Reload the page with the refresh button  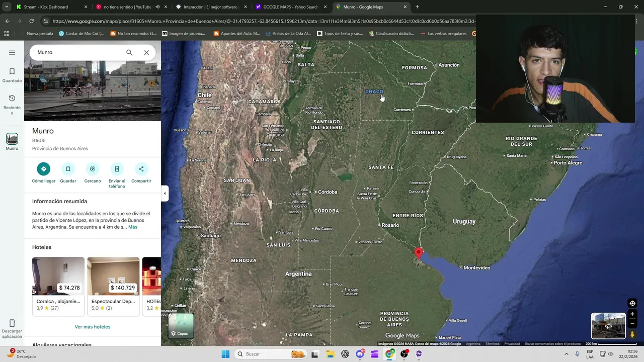tap(31, 21)
